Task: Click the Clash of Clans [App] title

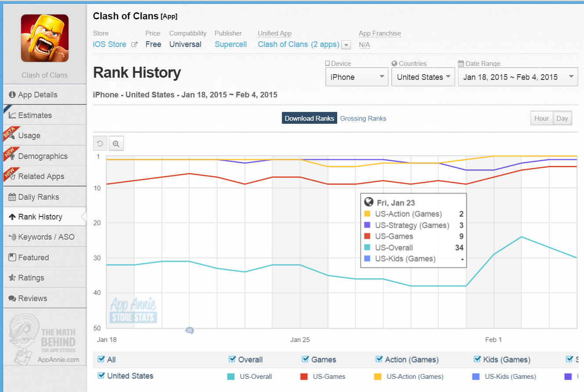Action: pyautogui.click(x=135, y=16)
